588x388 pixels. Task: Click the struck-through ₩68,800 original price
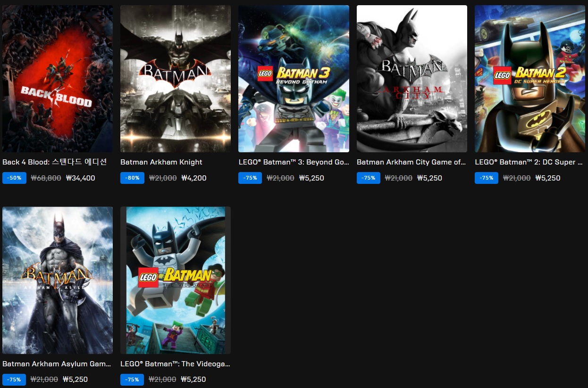[46, 178]
